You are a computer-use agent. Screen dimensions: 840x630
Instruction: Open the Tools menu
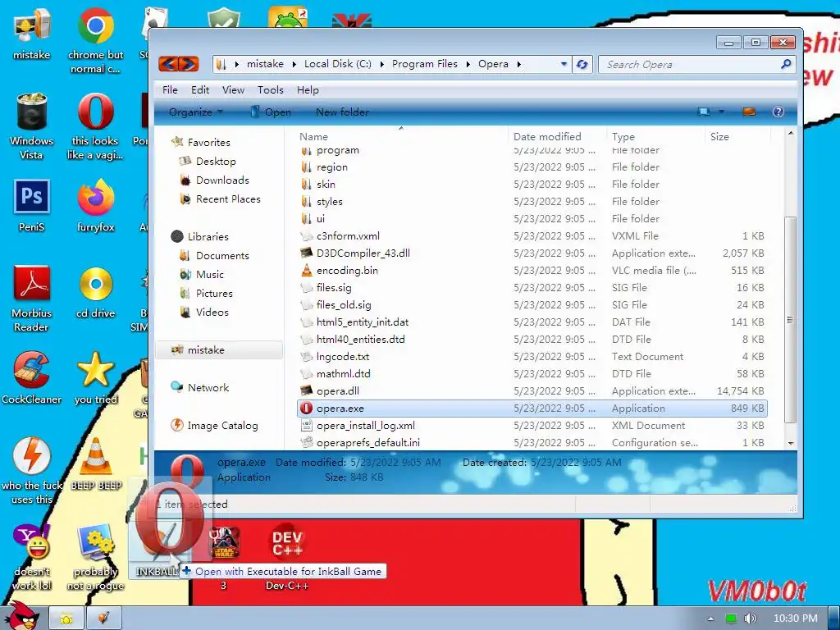pos(271,90)
